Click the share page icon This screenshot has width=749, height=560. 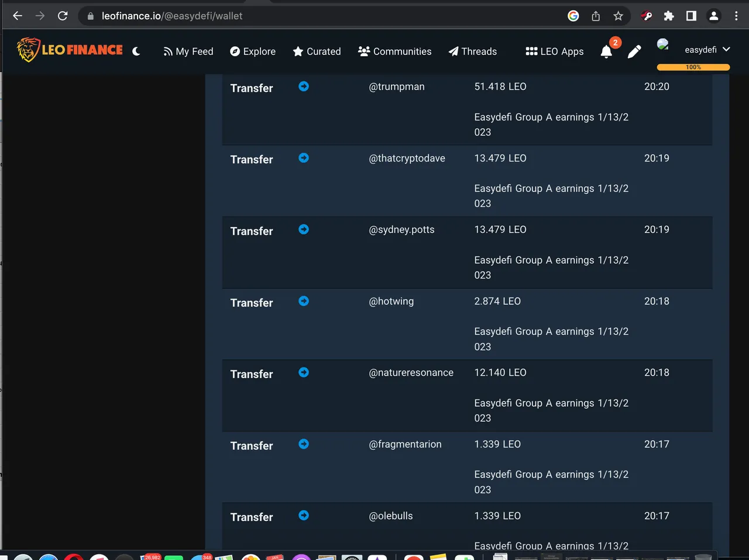[596, 16]
